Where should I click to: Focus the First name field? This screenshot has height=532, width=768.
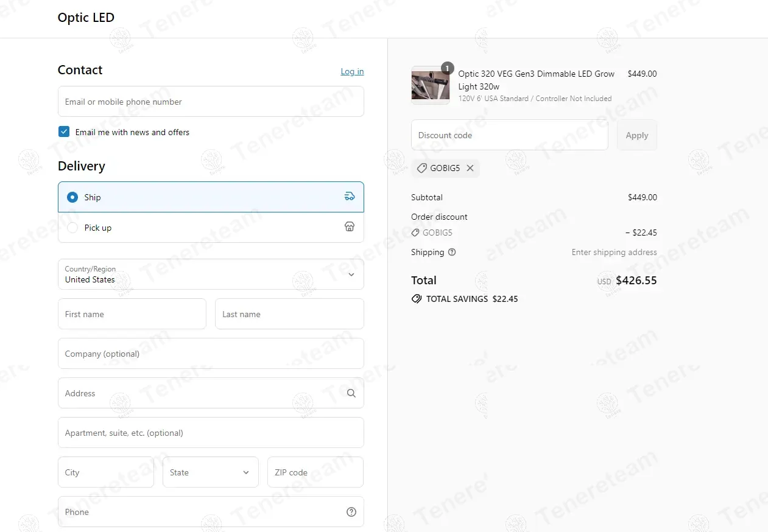click(x=132, y=314)
